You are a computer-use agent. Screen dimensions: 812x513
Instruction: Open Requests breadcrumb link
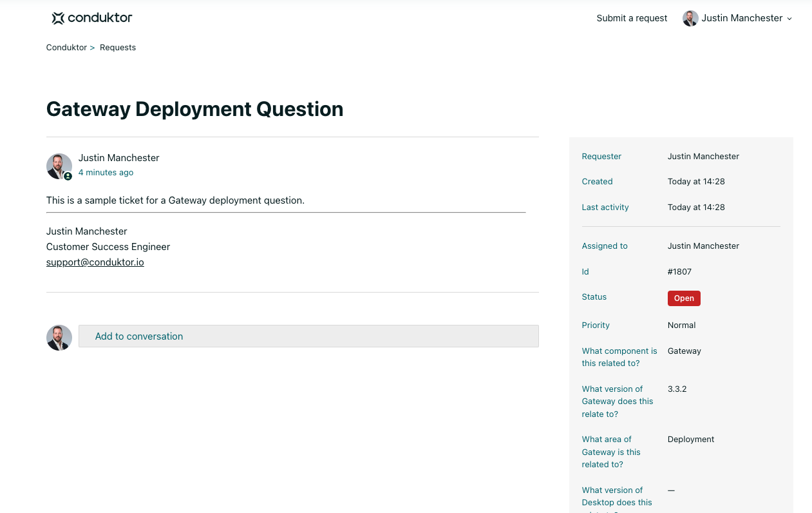pyautogui.click(x=118, y=48)
